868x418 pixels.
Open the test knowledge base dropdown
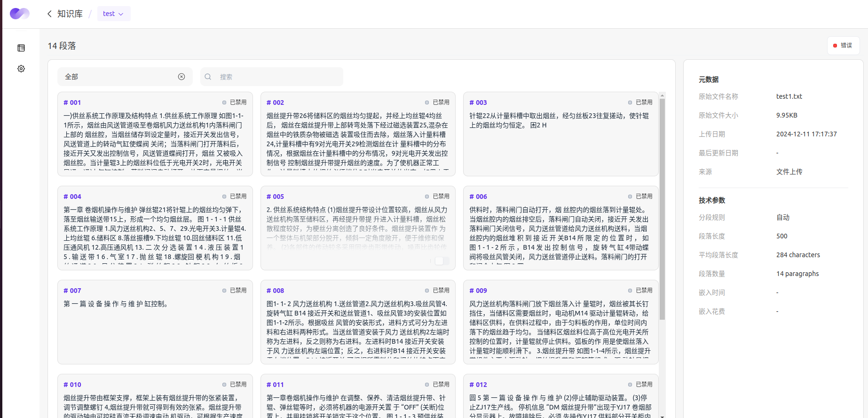pyautogui.click(x=114, y=14)
